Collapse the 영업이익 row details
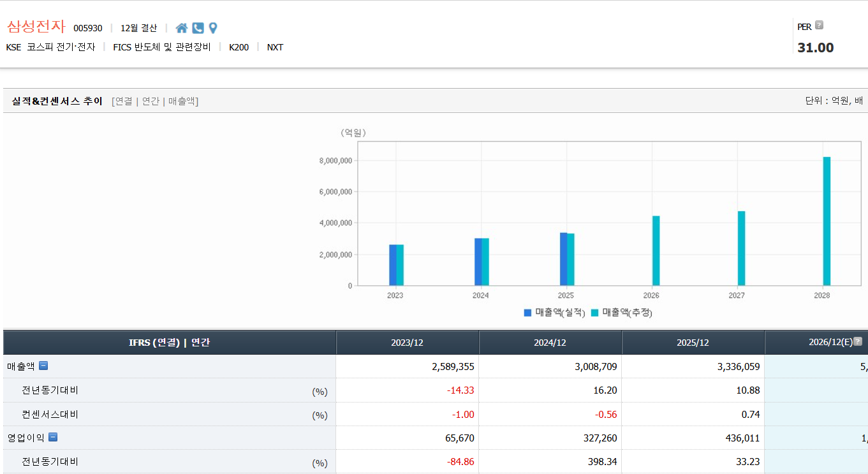868x474 pixels. [x=53, y=438]
